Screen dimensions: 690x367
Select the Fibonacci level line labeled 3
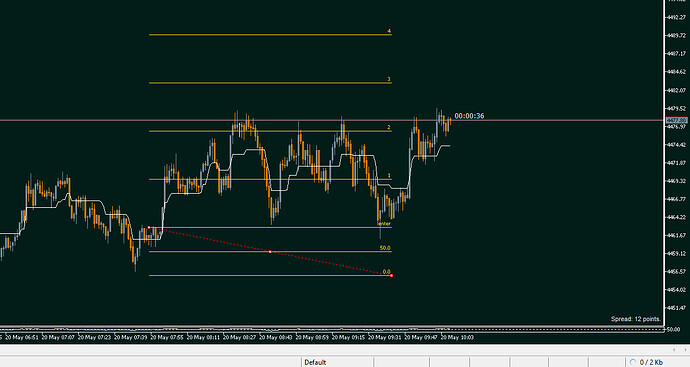coord(270,83)
